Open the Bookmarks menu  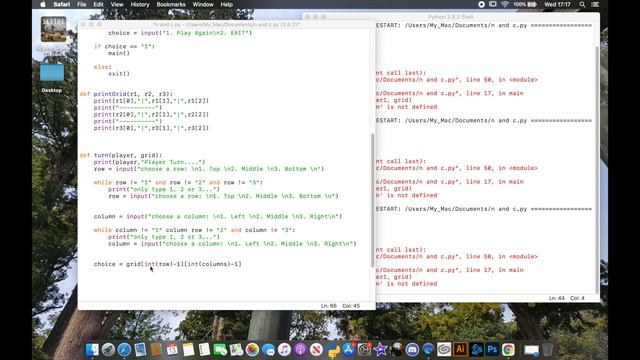pyautogui.click(x=171, y=4)
